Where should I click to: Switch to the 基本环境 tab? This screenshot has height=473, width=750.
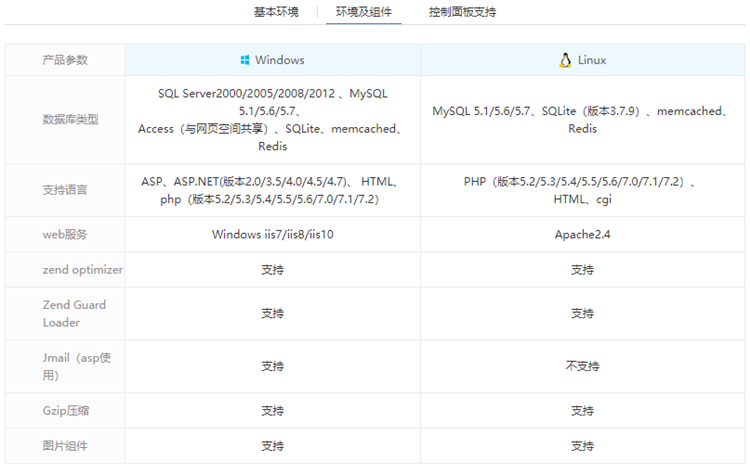275,12
